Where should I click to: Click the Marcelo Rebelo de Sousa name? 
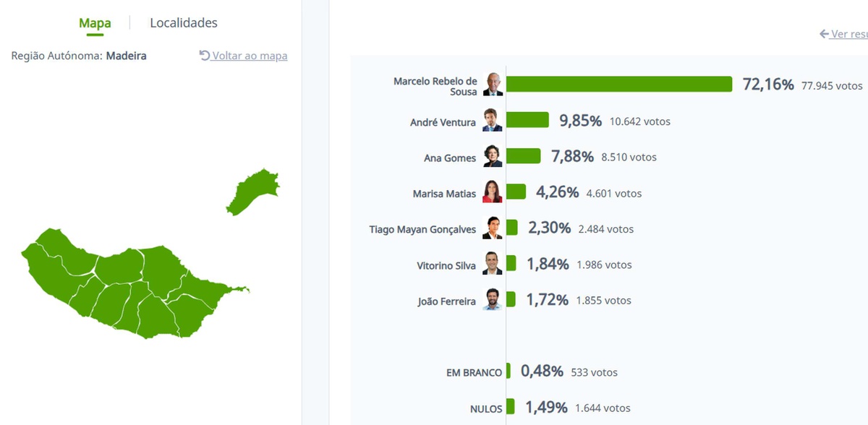point(435,86)
